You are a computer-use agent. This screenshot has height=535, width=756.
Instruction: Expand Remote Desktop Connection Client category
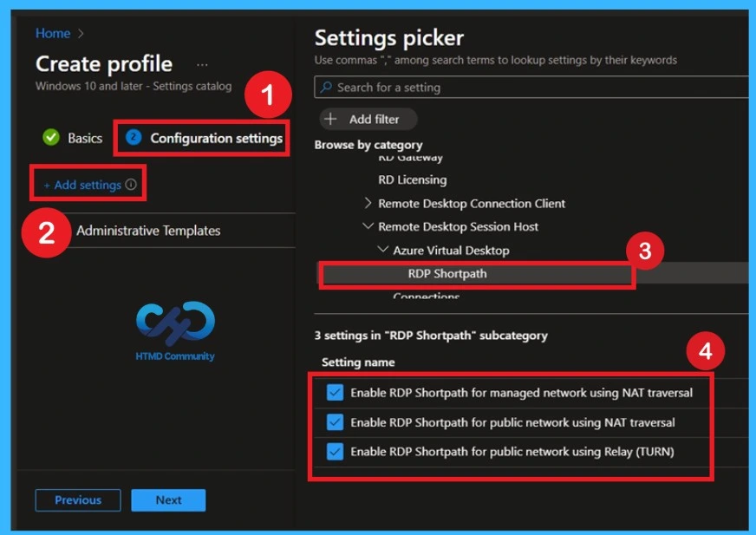coord(368,203)
